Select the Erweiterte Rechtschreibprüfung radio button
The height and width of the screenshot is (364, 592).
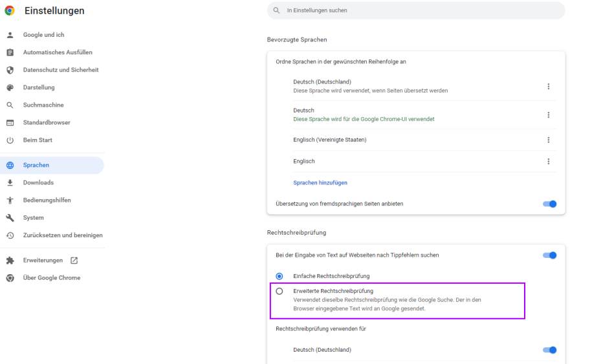pyautogui.click(x=280, y=291)
